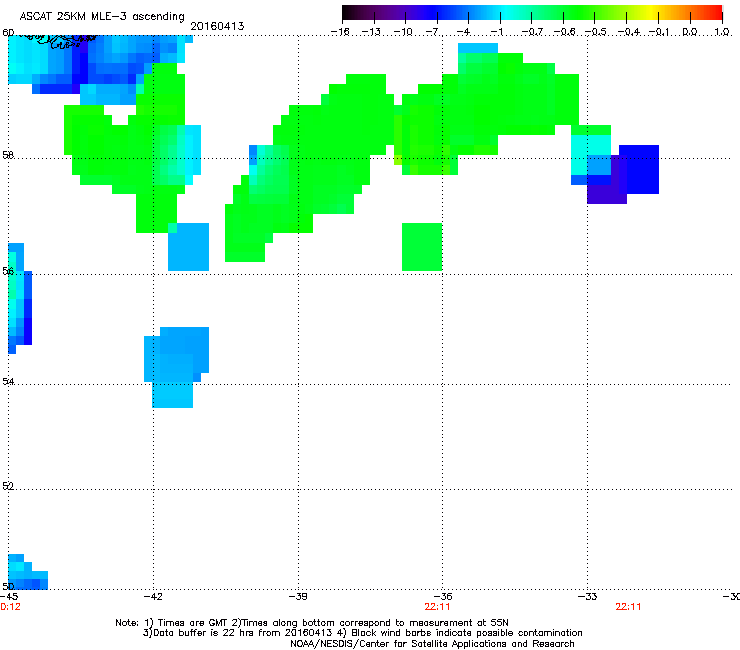
Task: Click the -10 label on the color scale
Action: 403,32
